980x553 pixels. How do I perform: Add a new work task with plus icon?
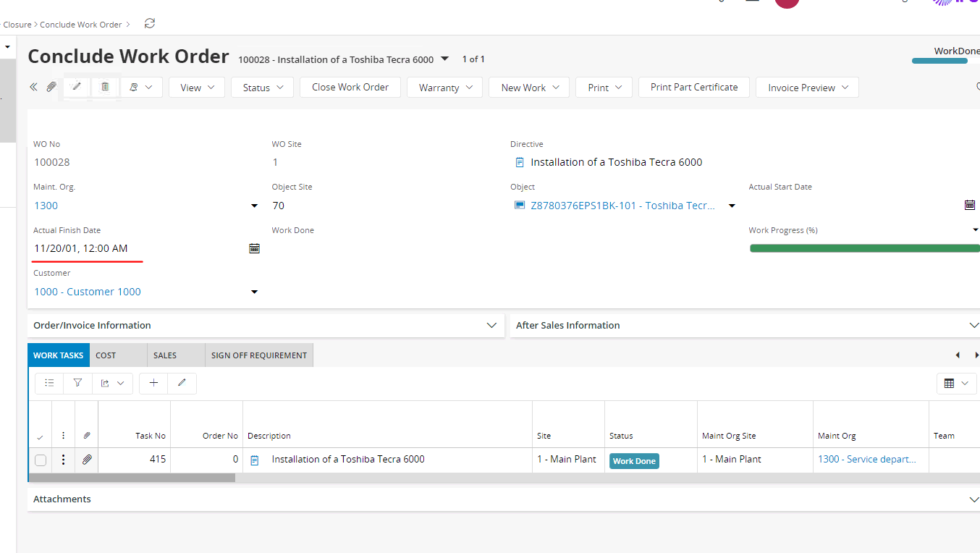(153, 383)
